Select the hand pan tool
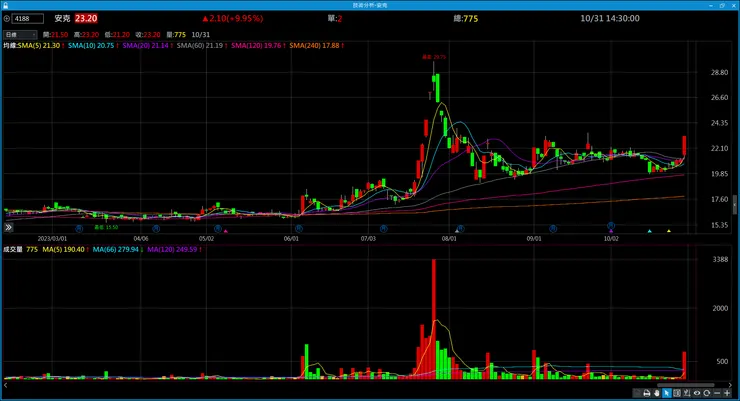 [x=657, y=393]
